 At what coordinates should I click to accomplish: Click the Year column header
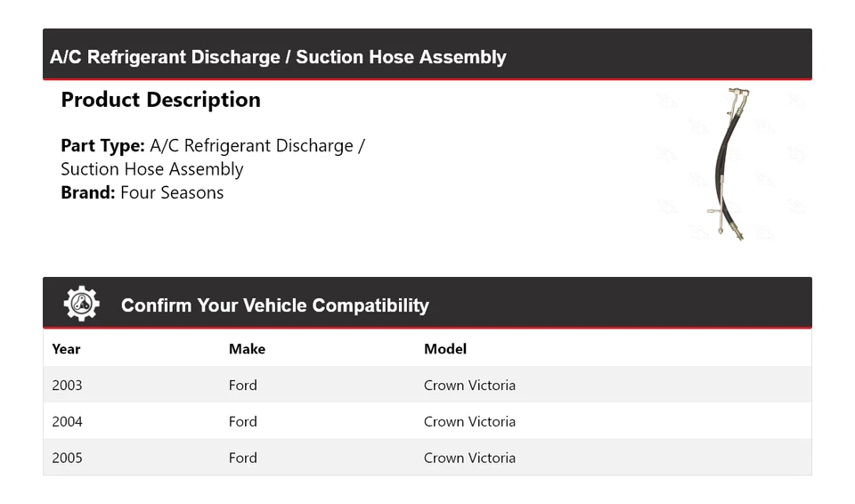pos(66,349)
